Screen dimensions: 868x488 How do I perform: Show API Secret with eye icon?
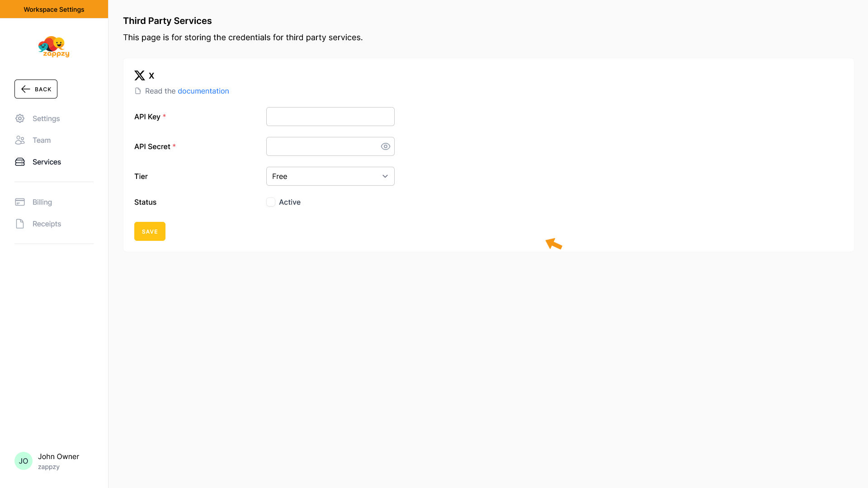point(385,146)
